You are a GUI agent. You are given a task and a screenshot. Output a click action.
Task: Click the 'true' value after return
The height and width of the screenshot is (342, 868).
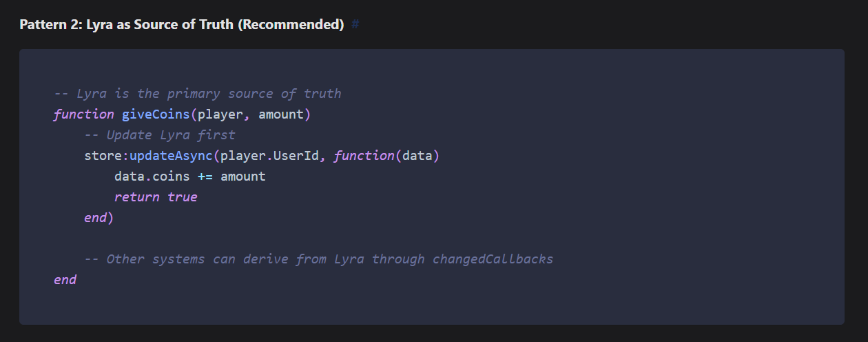coord(183,197)
